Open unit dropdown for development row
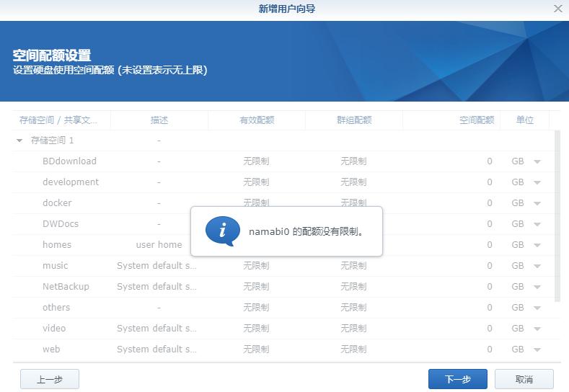 537,182
